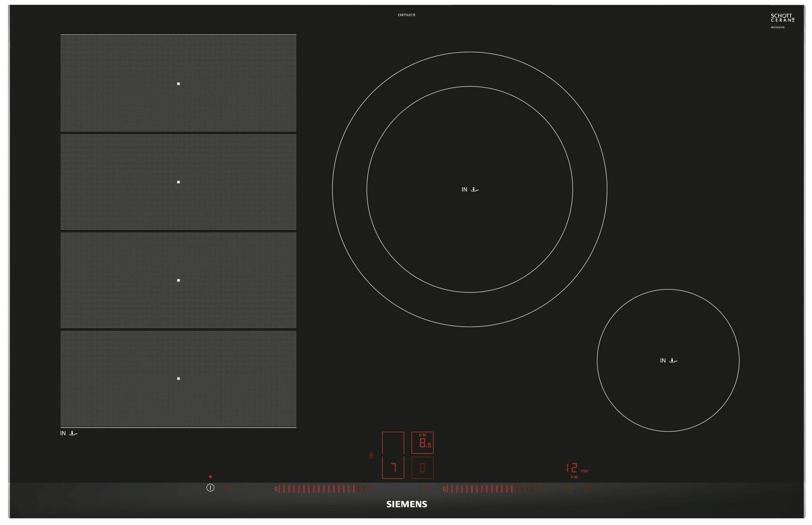Tap the dim symbol between the two sliders
Screen dimensions: 812x525
click(425, 489)
